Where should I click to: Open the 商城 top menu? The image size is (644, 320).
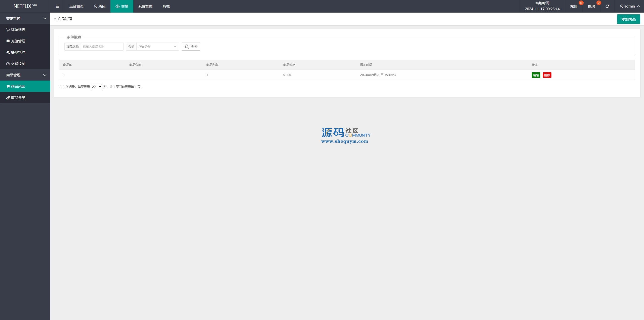(166, 6)
